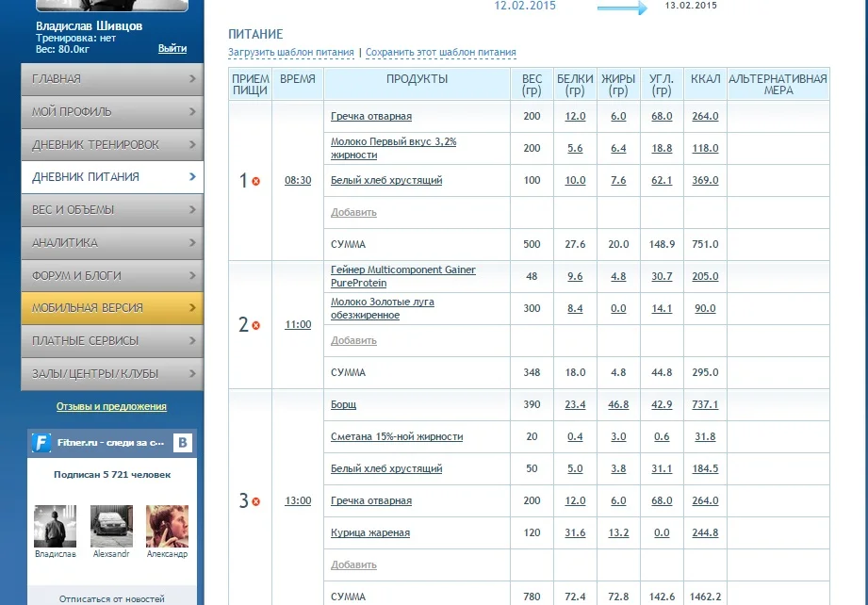The width and height of the screenshot is (868, 605).
Task: Open Белый хлеб хрустящий in meal 1
Action: 386,180
